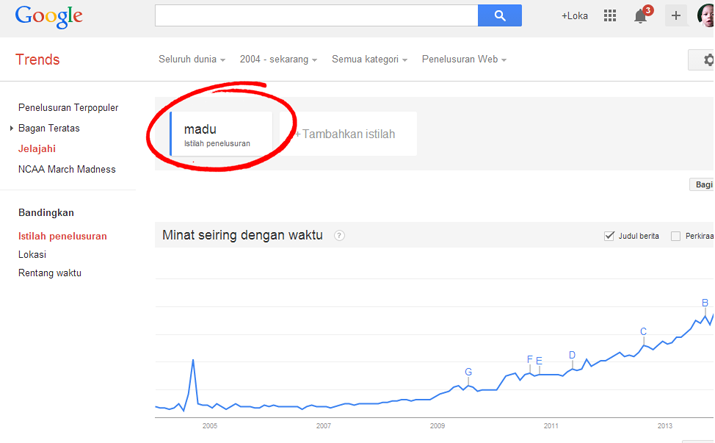Select Lokasi in the Bandingkan menu

coord(32,254)
